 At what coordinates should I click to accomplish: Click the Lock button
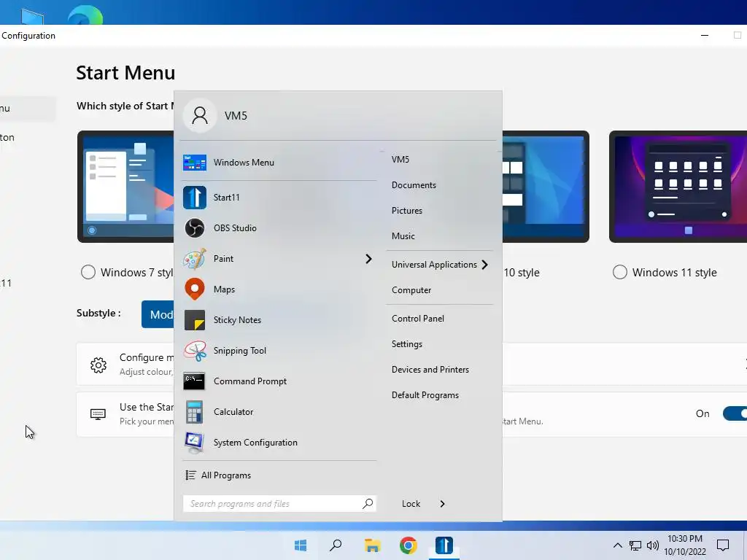click(x=411, y=504)
